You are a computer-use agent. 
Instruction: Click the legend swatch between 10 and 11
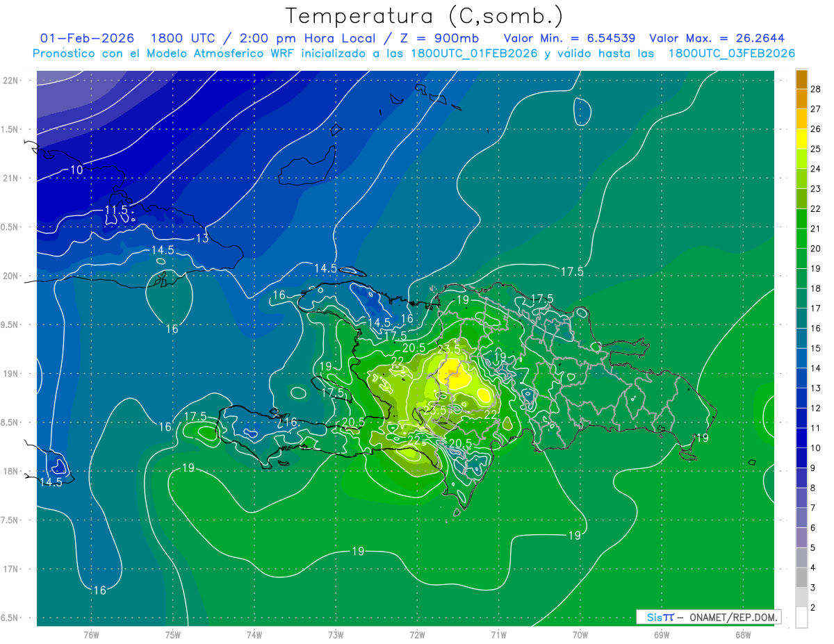click(801, 438)
